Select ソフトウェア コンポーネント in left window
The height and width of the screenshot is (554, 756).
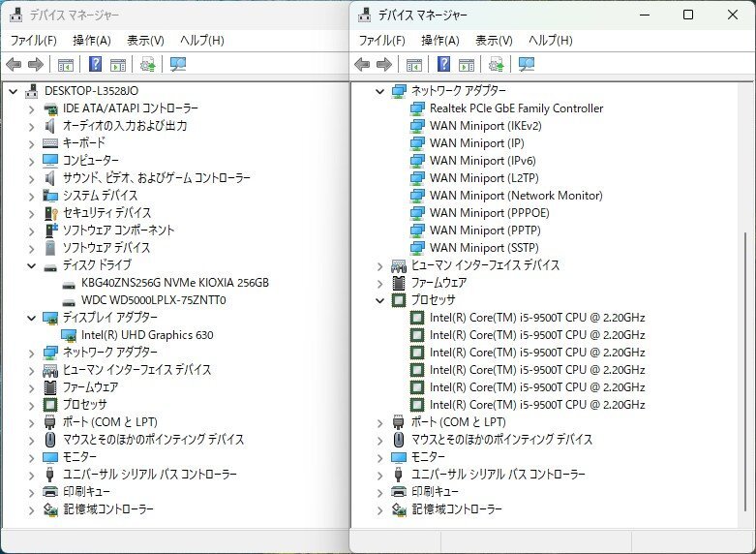tap(118, 231)
